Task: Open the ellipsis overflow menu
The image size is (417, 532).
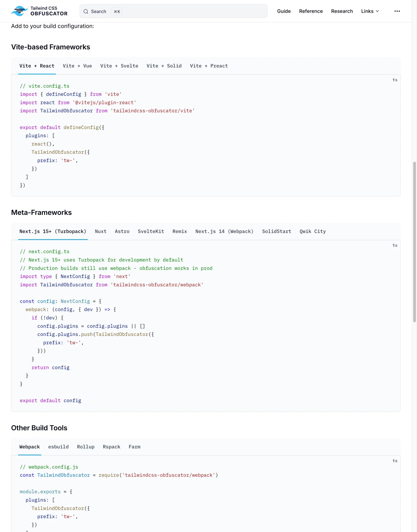Action: 397,11
